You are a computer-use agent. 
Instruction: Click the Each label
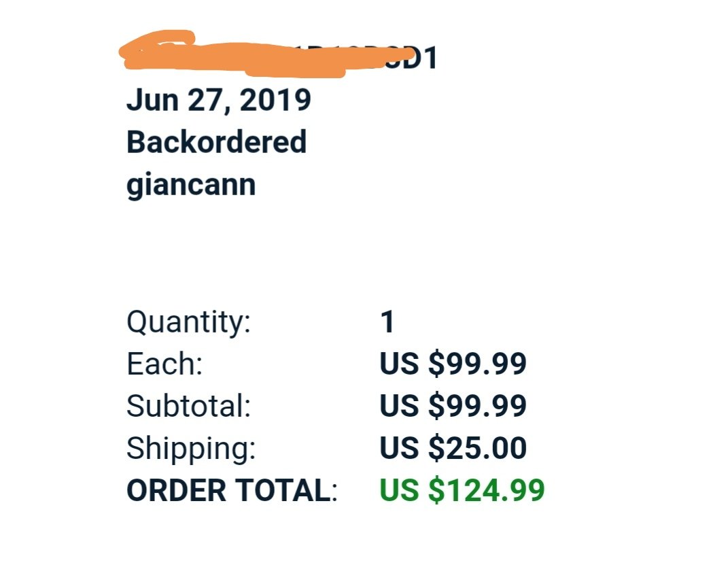click(x=164, y=364)
